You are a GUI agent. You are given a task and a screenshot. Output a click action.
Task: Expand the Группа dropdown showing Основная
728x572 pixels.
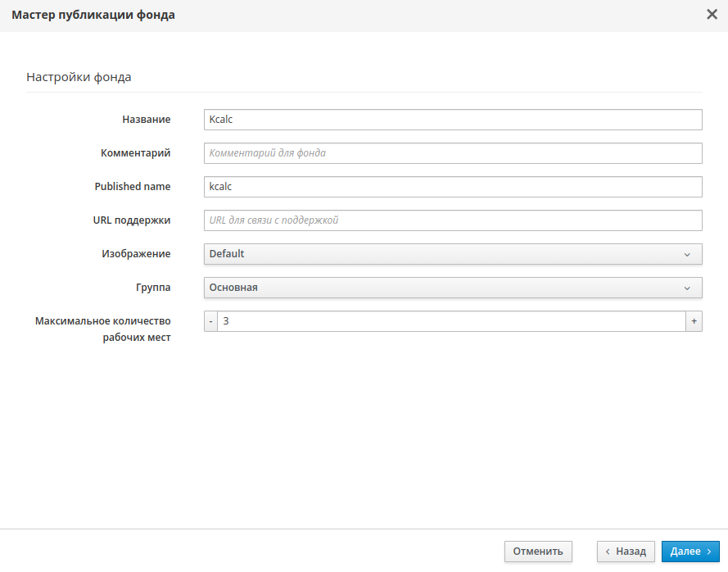pyautogui.click(x=452, y=288)
